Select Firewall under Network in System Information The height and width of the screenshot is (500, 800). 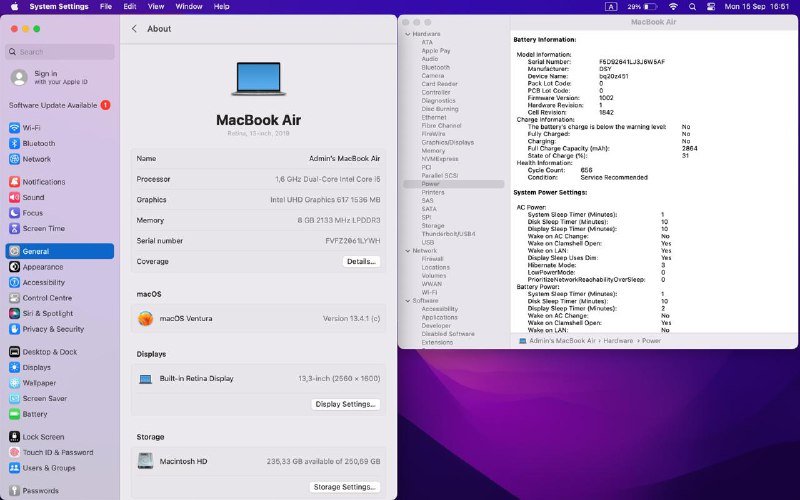(x=432, y=259)
